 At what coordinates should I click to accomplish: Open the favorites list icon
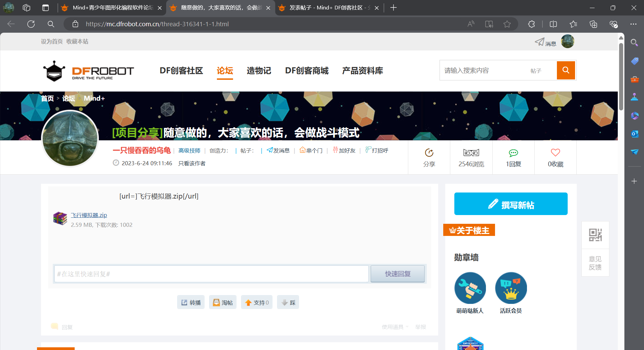click(x=573, y=24)
